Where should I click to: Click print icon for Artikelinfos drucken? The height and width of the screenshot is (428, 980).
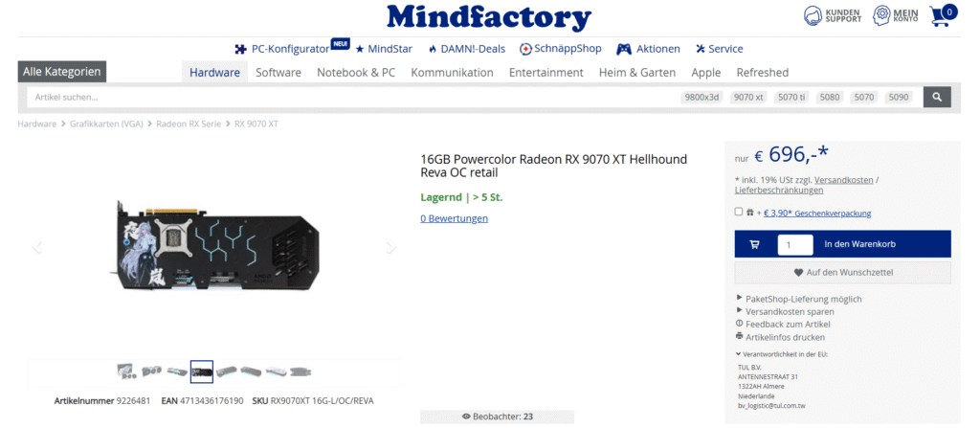click(740, 337)
